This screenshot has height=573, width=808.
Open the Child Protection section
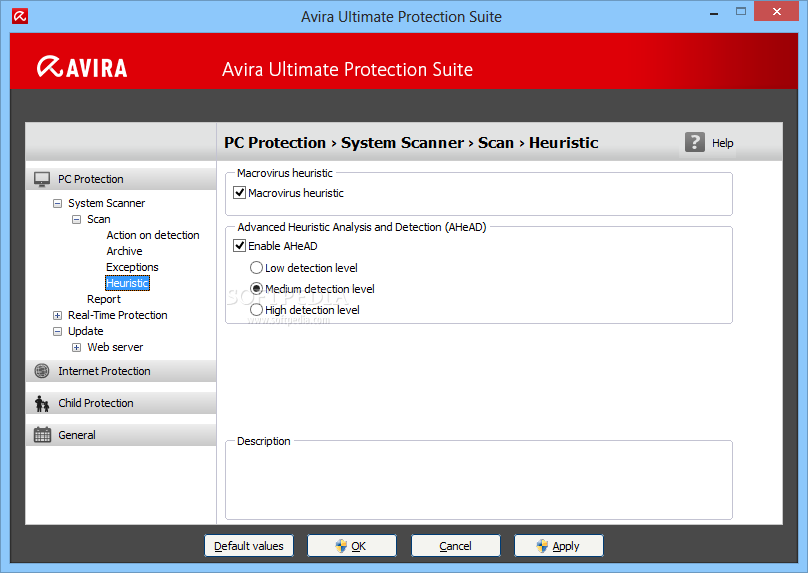pyautogui.click(x=121, y=403)
